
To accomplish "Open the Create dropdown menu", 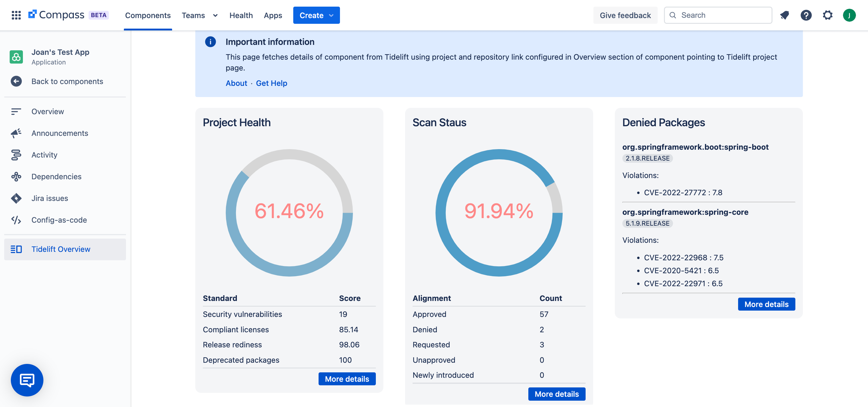I will [x=316, y=15].
